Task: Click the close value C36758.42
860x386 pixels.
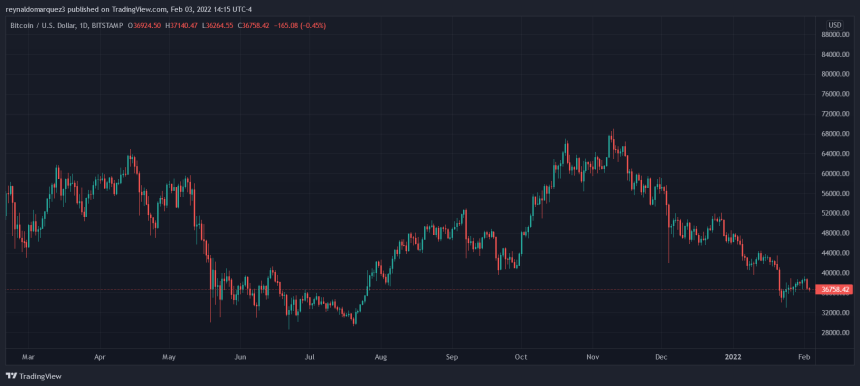Action: 254,25
